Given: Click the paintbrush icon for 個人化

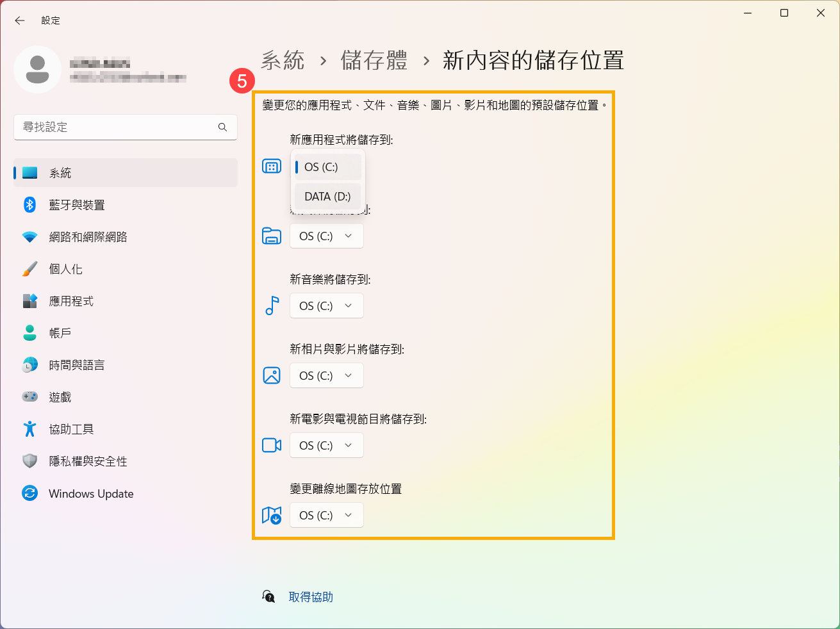Looking at the screenshot, I should (x=30, y=269).
